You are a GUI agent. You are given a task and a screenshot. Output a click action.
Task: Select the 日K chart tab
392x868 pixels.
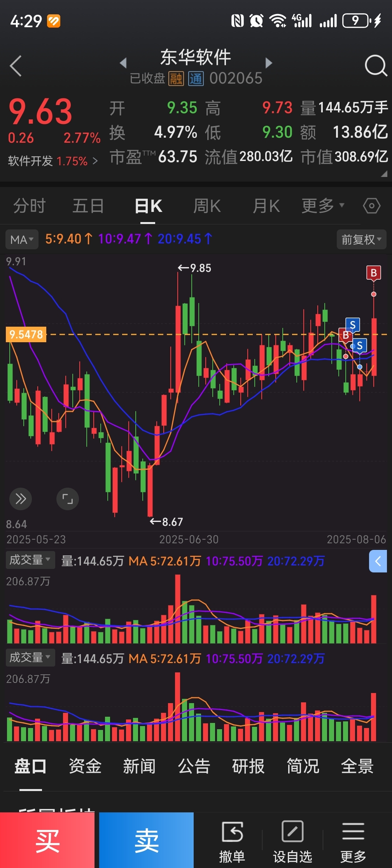pos(148,206)
